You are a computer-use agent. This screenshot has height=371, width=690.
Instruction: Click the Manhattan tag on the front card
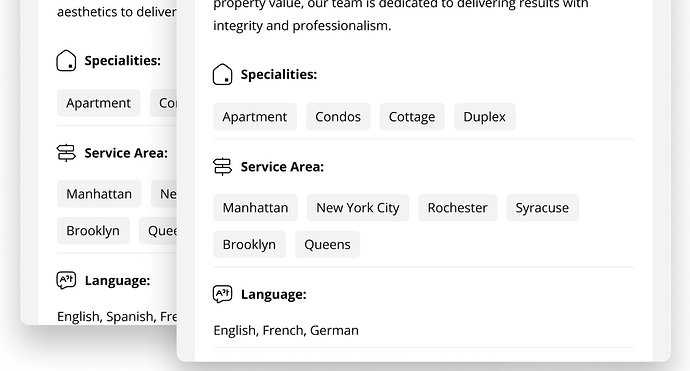tap(255, 208)
